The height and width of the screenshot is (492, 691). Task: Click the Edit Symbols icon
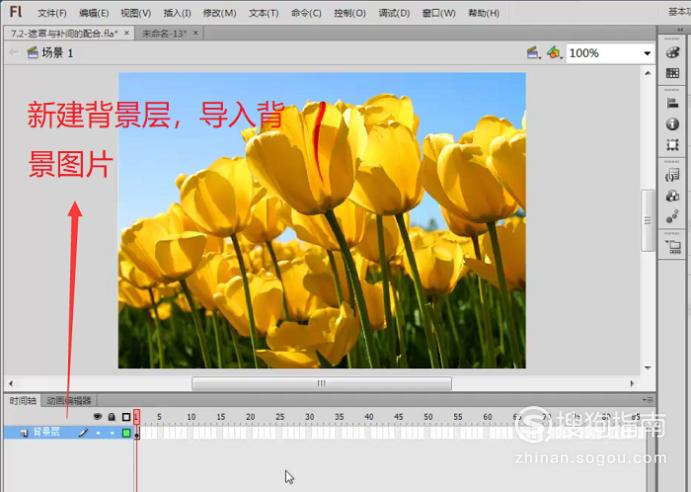pyautogui.click(x=554, y=53)
